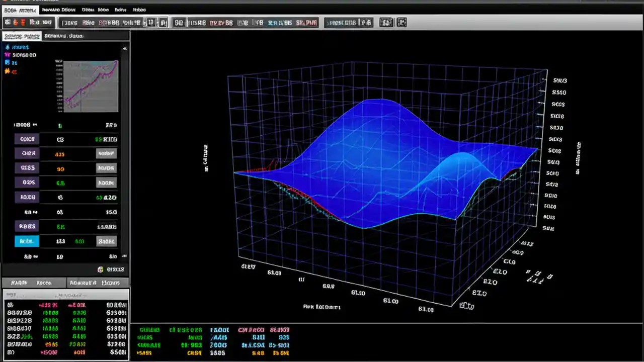Screen dimensions: 644x362
Task: Enable the first purple row button in the pricing panel
Action: coord(26,139)
